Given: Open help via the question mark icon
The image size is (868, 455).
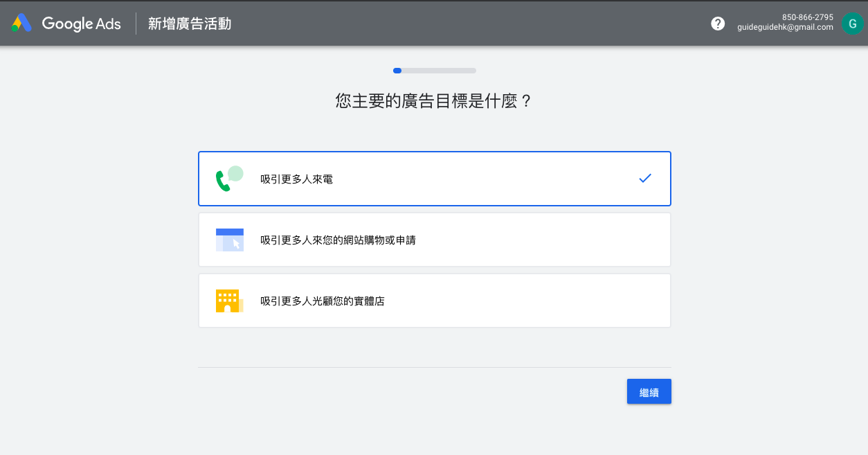Looking at the screenshot, I should click(718, 24).
